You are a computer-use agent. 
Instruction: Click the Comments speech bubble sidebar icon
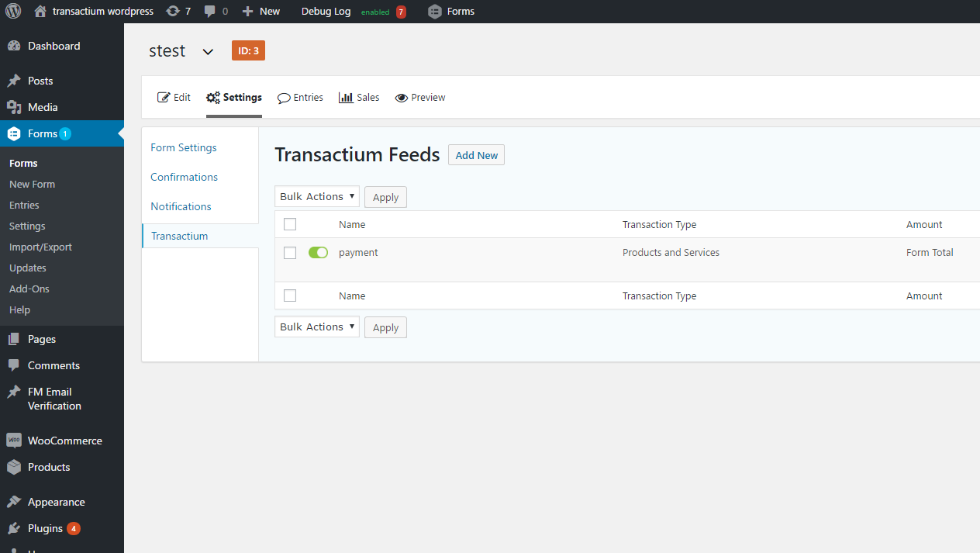pyautogui.click(x=14, y=365)
